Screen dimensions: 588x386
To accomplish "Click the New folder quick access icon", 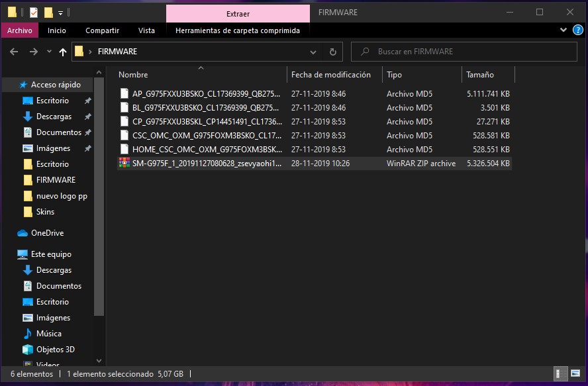I will pos(48,13).
